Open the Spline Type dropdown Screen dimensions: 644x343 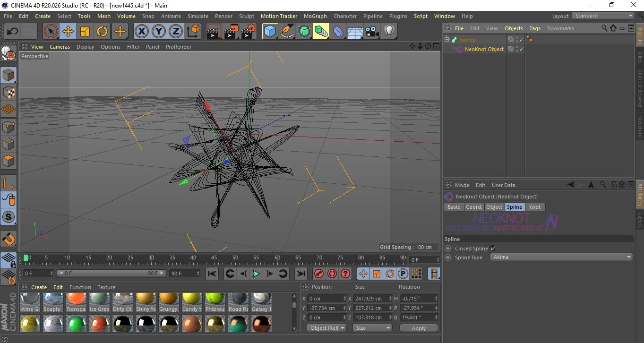561,257
